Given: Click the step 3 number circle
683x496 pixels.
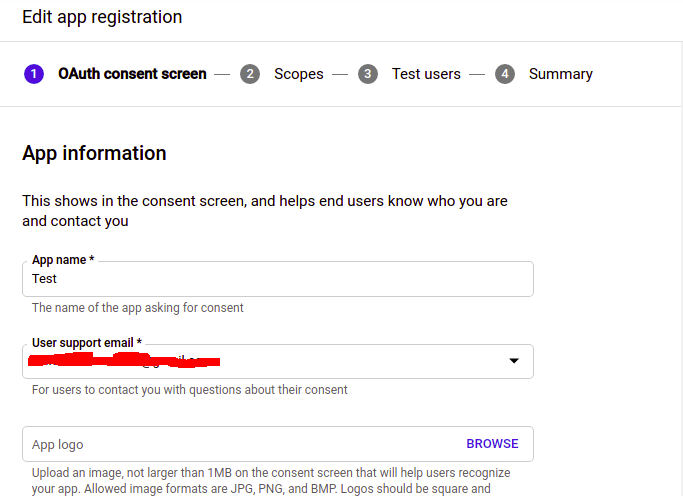Looking at the screenshot, I should click(368, 74).
